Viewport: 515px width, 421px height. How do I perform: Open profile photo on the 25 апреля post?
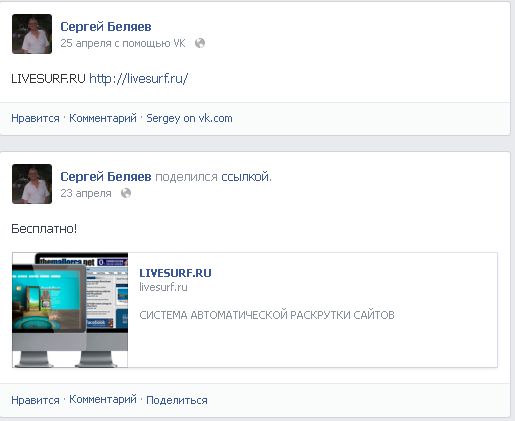pos(32,34)
